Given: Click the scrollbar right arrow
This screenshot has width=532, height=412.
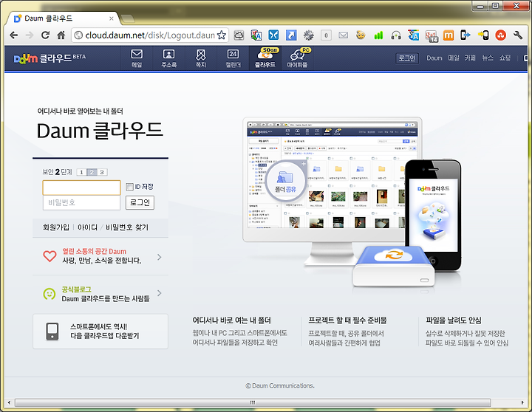Looking at the screenshot, I should tap(522, 402).
